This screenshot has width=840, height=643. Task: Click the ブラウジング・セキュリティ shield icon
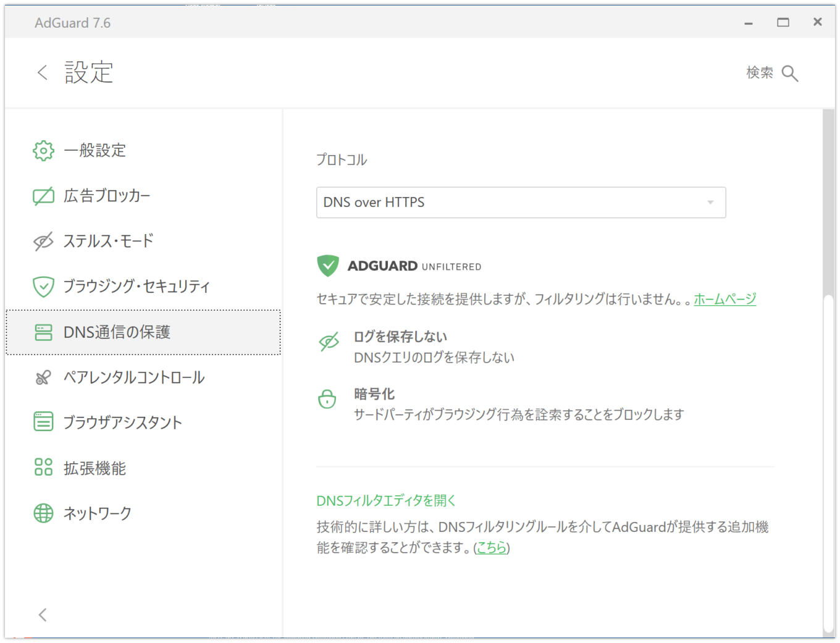[x=43, y=287]
